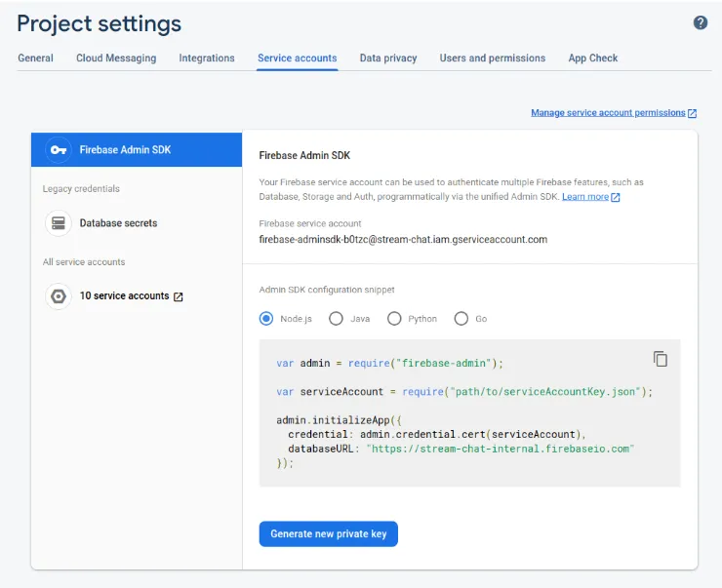The height and width of the screenshot is (588, 722).
Task: Click the hexagon icon for service accounts
Action: [x=59, y=296]
